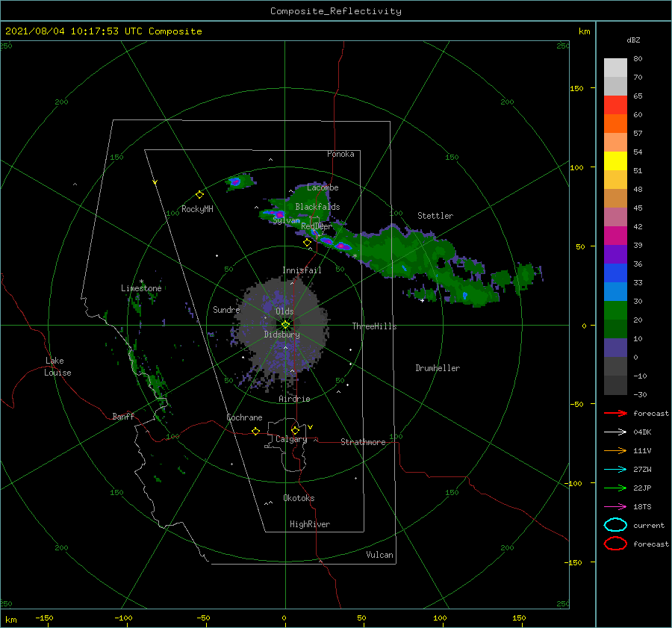Click the dBZ heading above the color scale
This screenshot has width=672, height=628.
633,40
